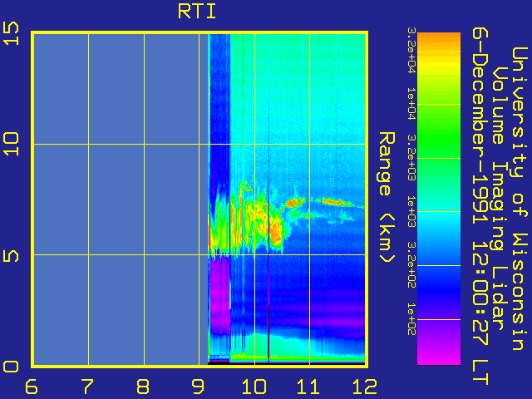This screenshot has width=532, height=399.
Task: Click the colorbar label 1e+04
Action: 411,103
